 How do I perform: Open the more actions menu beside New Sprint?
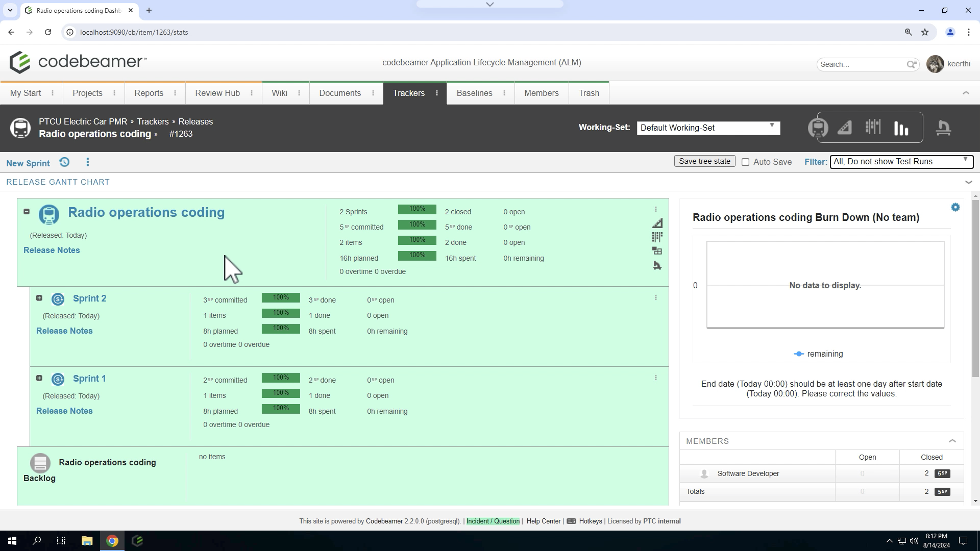pyautogui.click(x=88, y=162)
